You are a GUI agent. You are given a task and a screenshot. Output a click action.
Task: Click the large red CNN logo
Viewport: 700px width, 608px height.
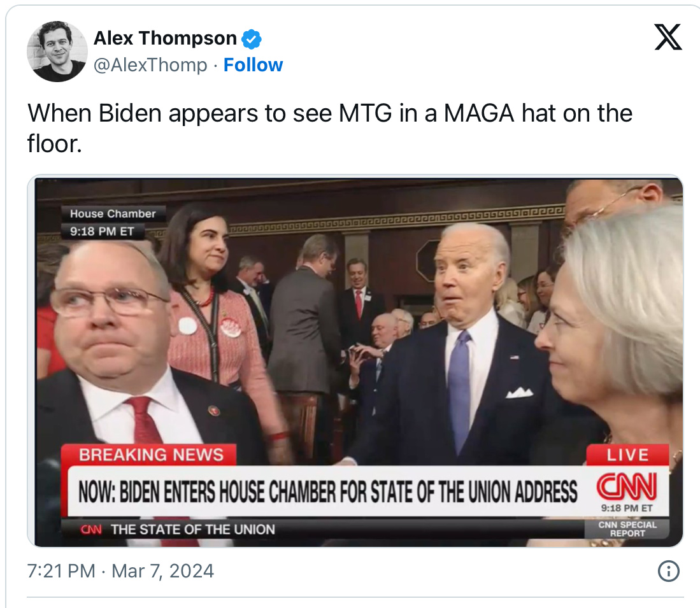coord(627,486)
